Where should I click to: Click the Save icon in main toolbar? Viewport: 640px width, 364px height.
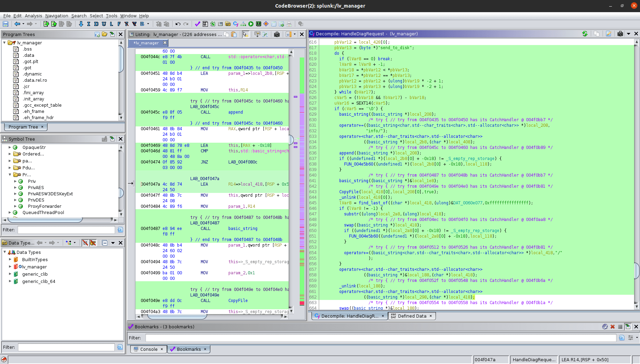[6, 24]
